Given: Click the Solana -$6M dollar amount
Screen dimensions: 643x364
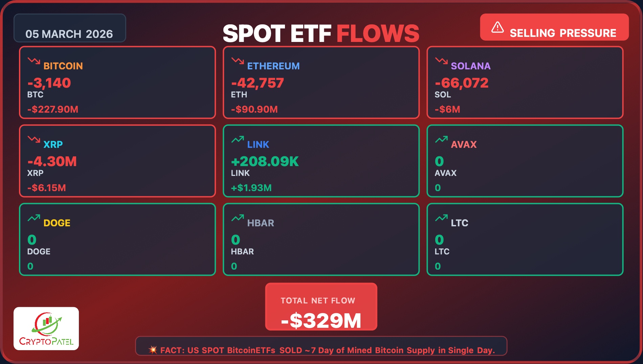Looking at the screenshot, I should tap(447, 109).
